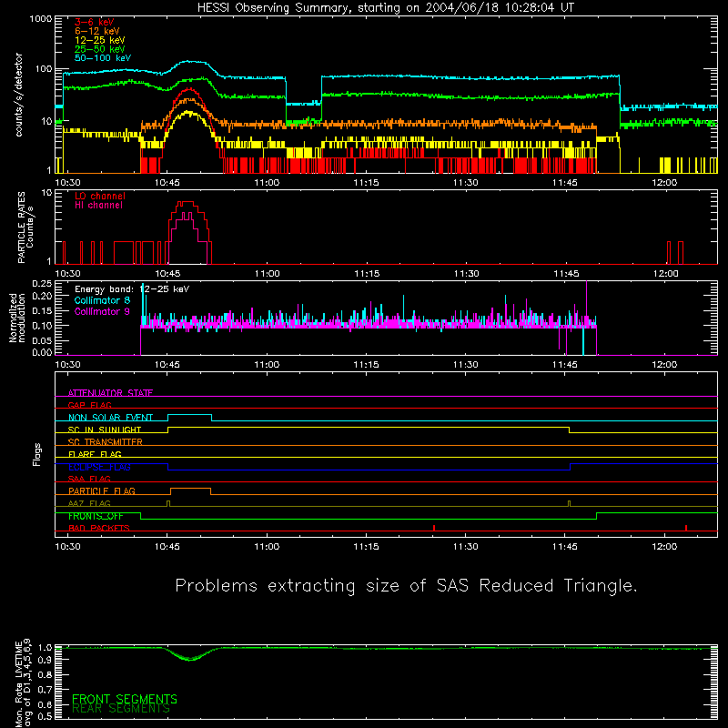The height and width of the screenshot is (728, 728).
Task: Click the 'REAR SEGMENTS' legend label
Action: point(121,709)
